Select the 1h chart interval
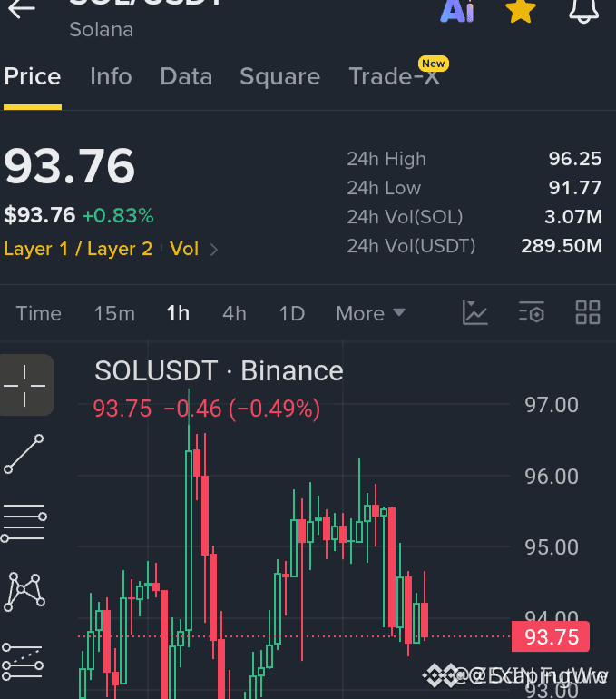Viewport: 616px width, 699px height. 178,313
